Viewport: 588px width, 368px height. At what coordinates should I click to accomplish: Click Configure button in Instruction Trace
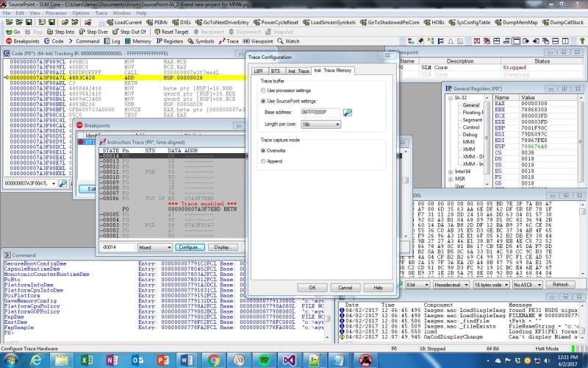tap(190, 247)
